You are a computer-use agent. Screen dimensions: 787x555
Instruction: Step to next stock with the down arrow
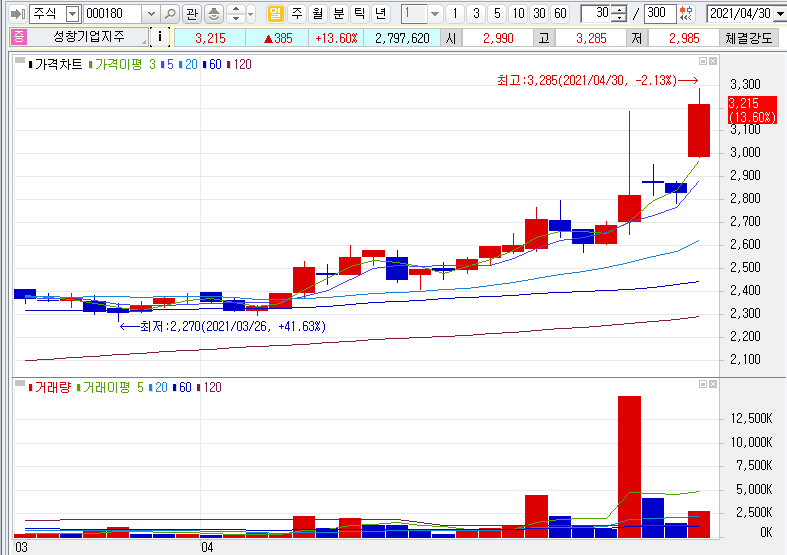(236, 18)
